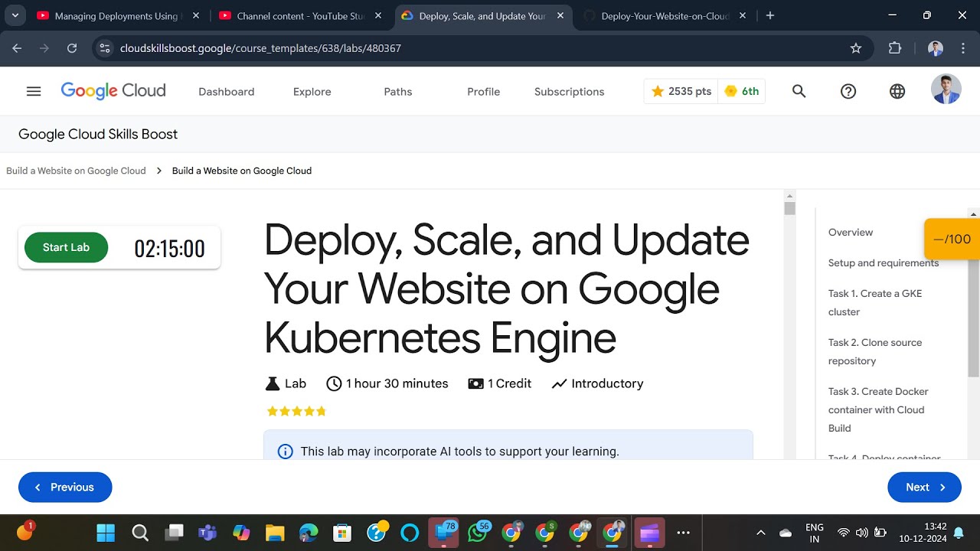This screenshot has height=551, width=980.
Task: Open the taskbar notification bell
Action: tap(959, 533)
